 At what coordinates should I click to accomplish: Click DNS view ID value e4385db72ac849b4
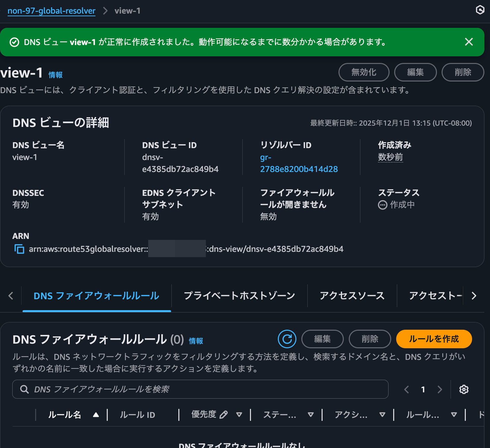[180, 169]
